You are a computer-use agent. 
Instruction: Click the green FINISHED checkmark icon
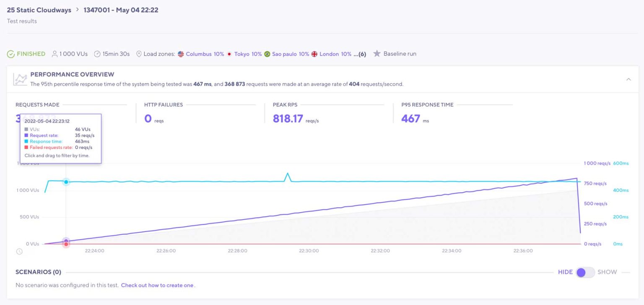10,54
